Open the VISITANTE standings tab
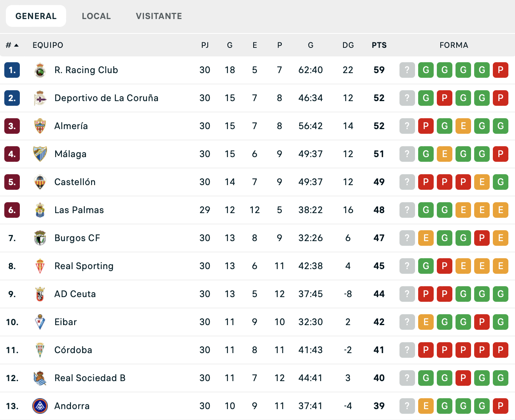515x420 pixels. point(158,16)
